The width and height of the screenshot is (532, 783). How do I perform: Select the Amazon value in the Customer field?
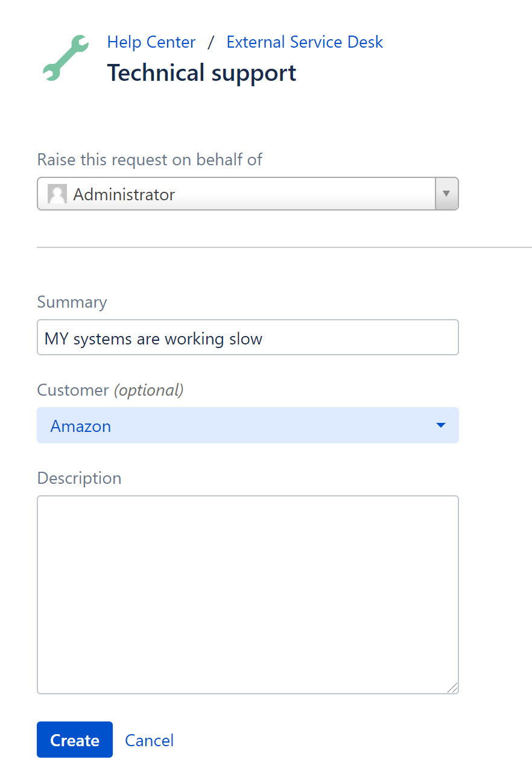coord(81,425)
